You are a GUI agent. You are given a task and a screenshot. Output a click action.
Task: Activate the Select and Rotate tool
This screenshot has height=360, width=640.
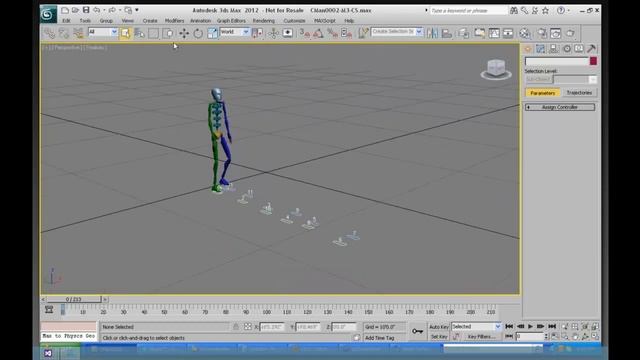(198, 33)
